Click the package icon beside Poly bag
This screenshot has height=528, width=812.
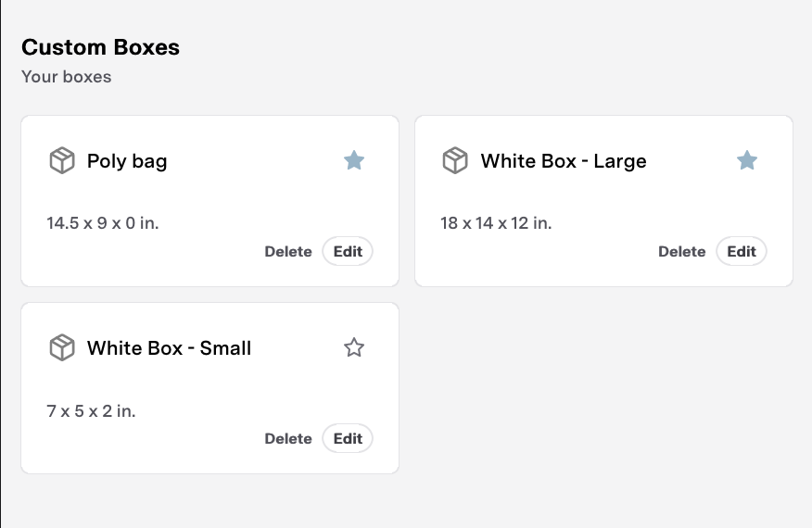click(61, 160)
